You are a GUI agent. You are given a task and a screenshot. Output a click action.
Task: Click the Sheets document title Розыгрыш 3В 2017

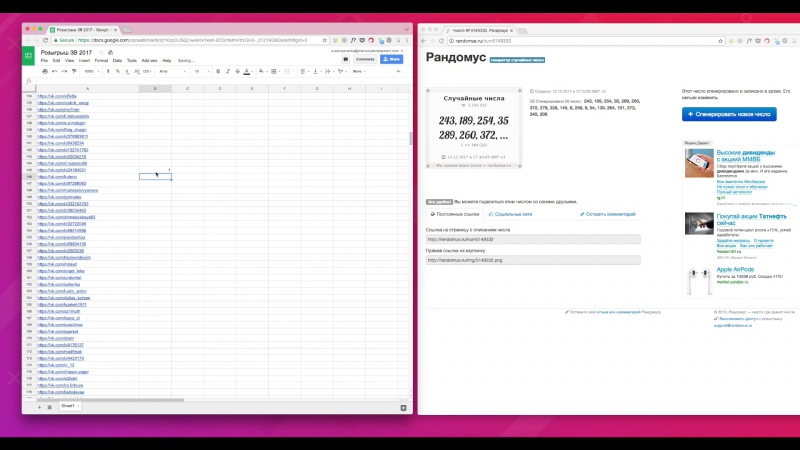coord(66,53)
